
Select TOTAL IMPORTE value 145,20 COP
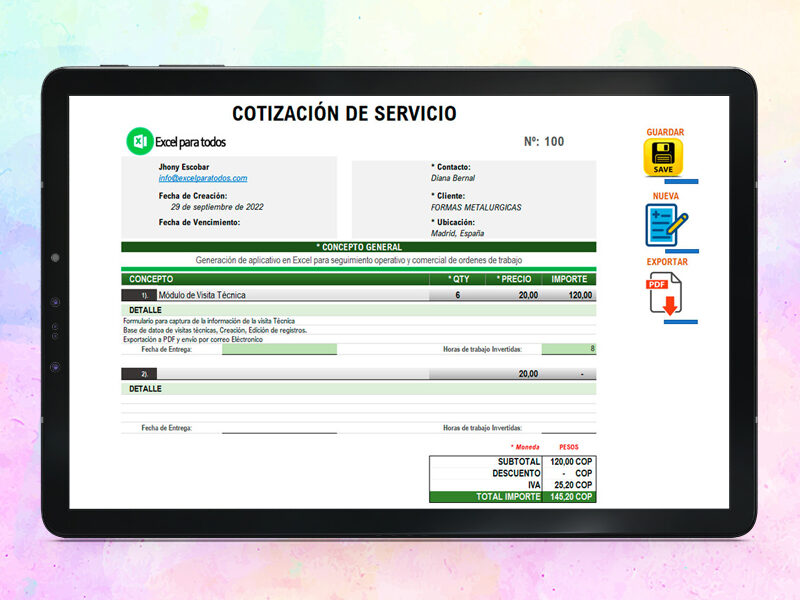(x=569, y=496)
